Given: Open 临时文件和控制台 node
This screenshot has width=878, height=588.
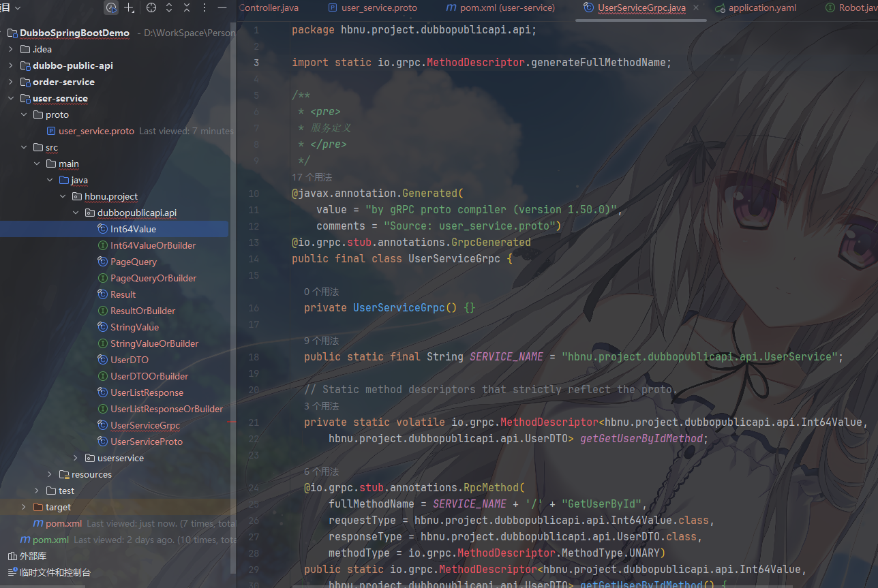Looking at the screenshot, I should point(55,572).
